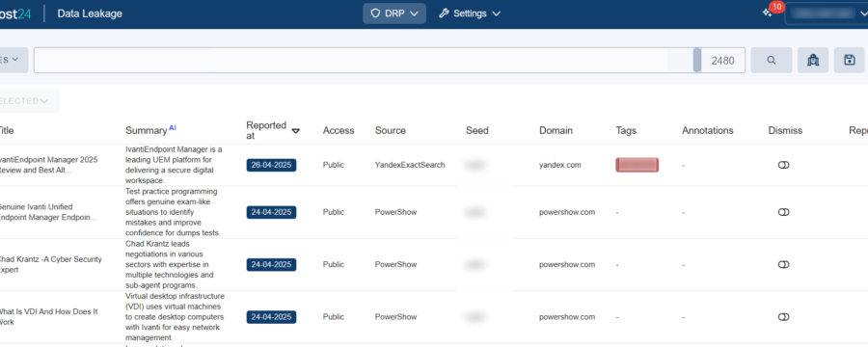
Task: Open Chad Krantz -A Cyber Security Expert title
Action: click(x=50, y=264)
